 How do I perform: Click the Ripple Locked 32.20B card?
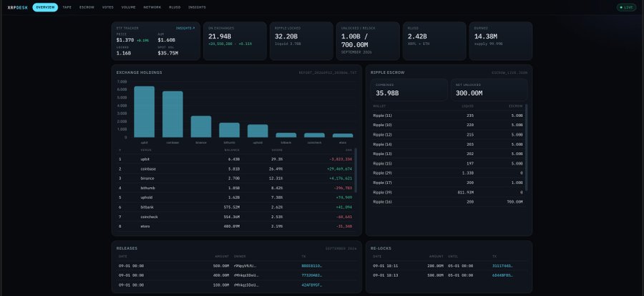301,41
